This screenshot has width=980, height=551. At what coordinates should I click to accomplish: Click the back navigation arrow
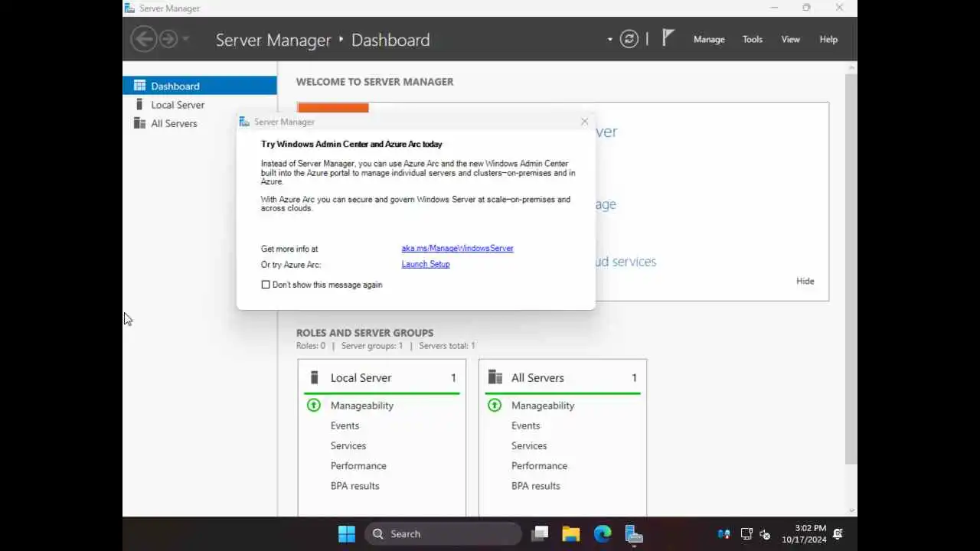tap(143, 39)
